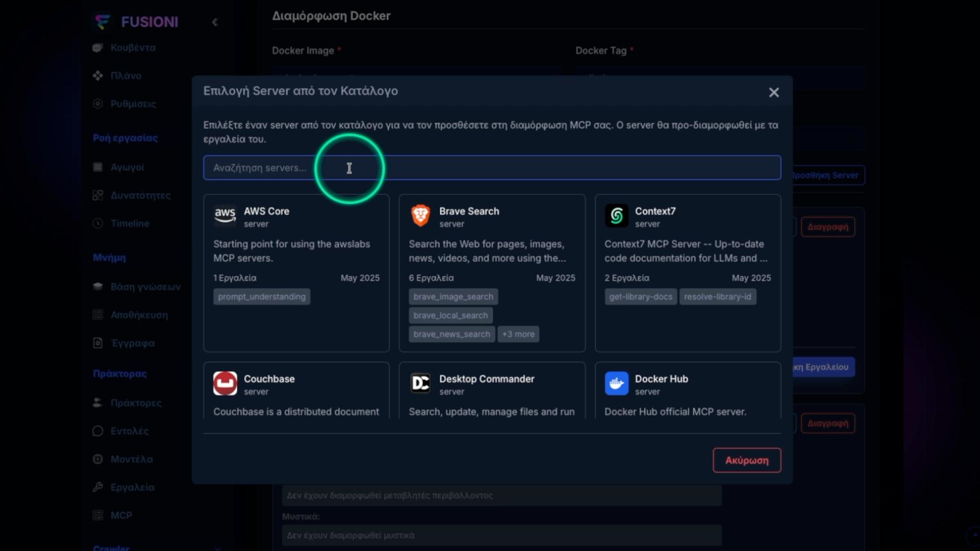Image resolution: width=980 pixels, height=551 pixels.
Task: Click the Πλάνο icon in sidebar
Action: pos(98,76)
